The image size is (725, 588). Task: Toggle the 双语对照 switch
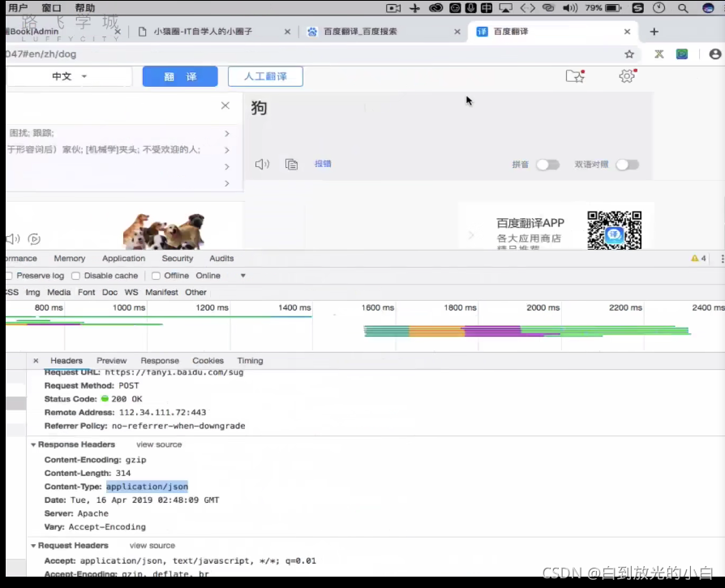[628, 165]
